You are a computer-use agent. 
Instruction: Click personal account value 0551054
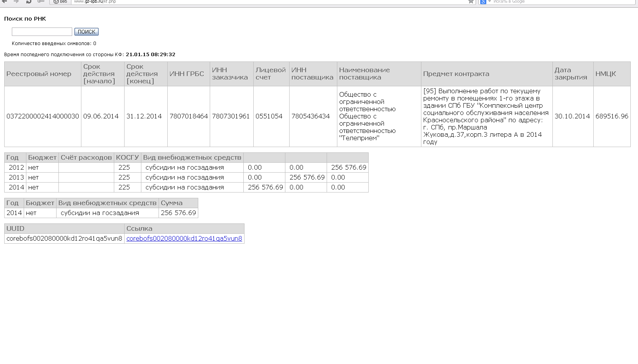click(269, 116)
